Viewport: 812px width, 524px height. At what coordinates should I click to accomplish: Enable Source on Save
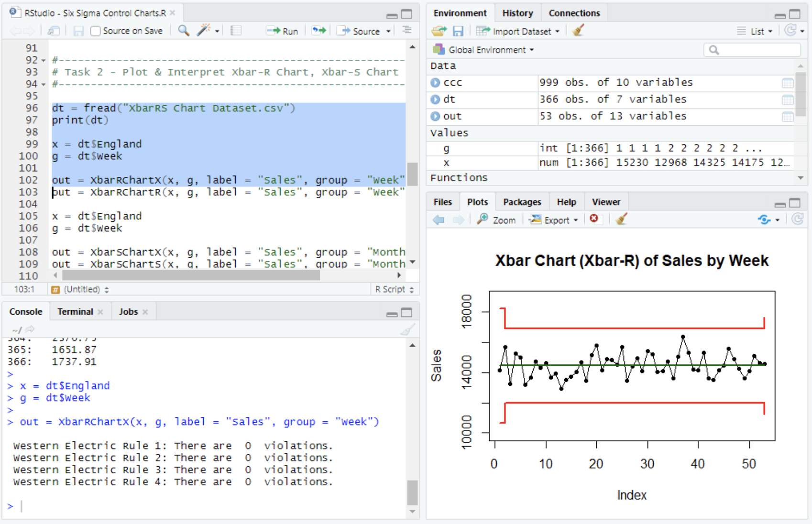pyautogui.click(x=95, y=30)
